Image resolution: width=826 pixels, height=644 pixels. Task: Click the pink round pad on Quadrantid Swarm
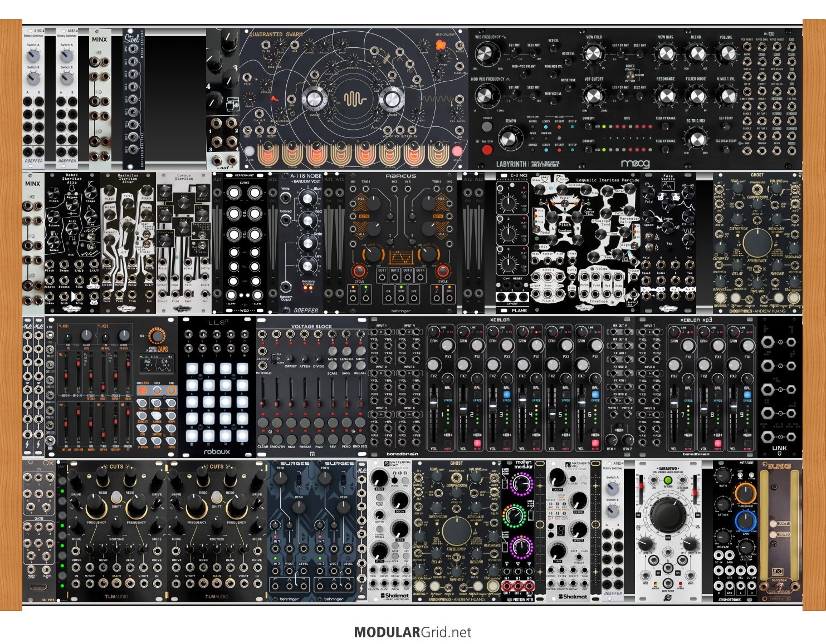pos(457,151)
